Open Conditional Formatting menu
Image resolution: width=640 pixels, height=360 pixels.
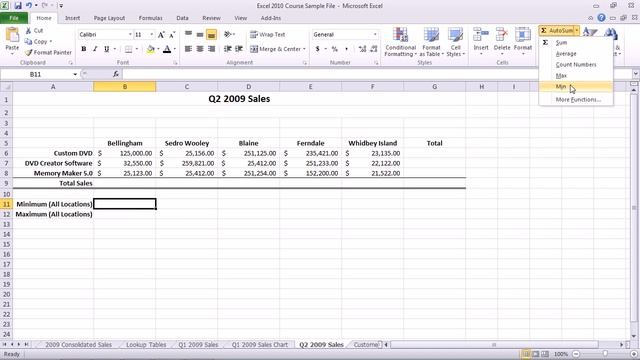(x=400, y=42)
